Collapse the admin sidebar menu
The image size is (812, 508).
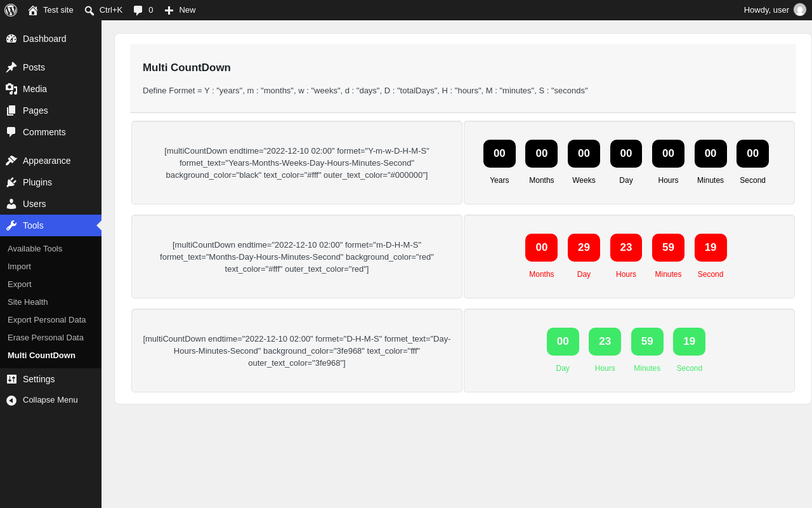coord(51,400)
